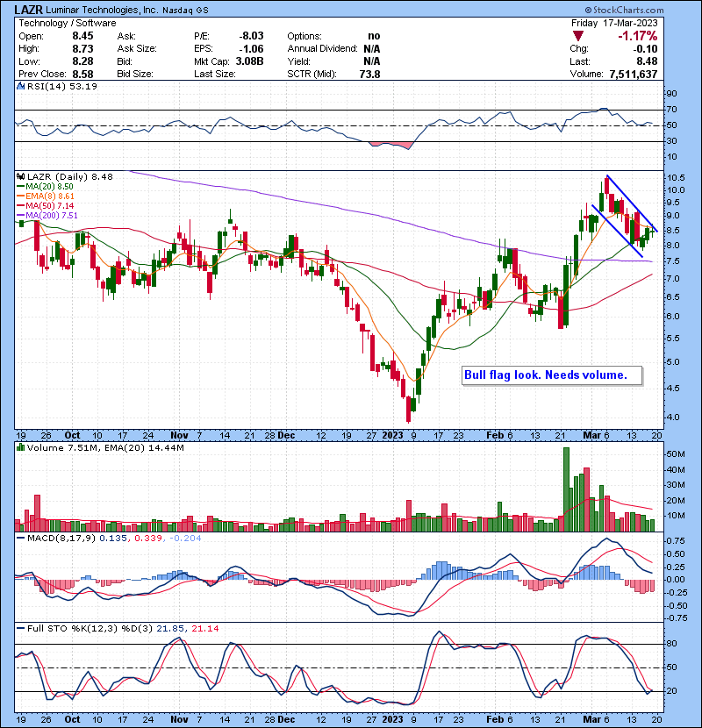
Task: Click the Friday 17-Mar-2023 date
Action: click(x=614, y=23)
